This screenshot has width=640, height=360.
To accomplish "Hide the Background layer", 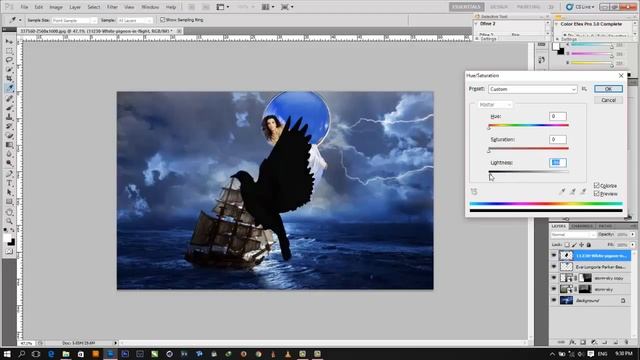I will 554,300.
